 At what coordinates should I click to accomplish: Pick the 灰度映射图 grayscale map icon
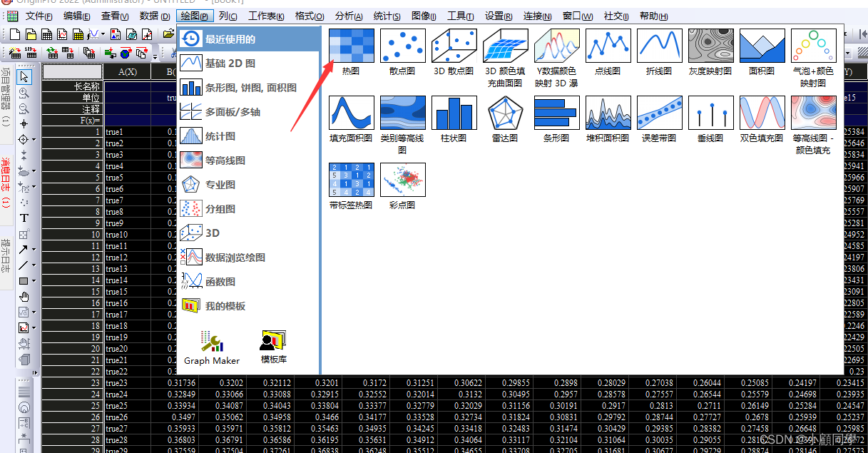click(710, 52)
